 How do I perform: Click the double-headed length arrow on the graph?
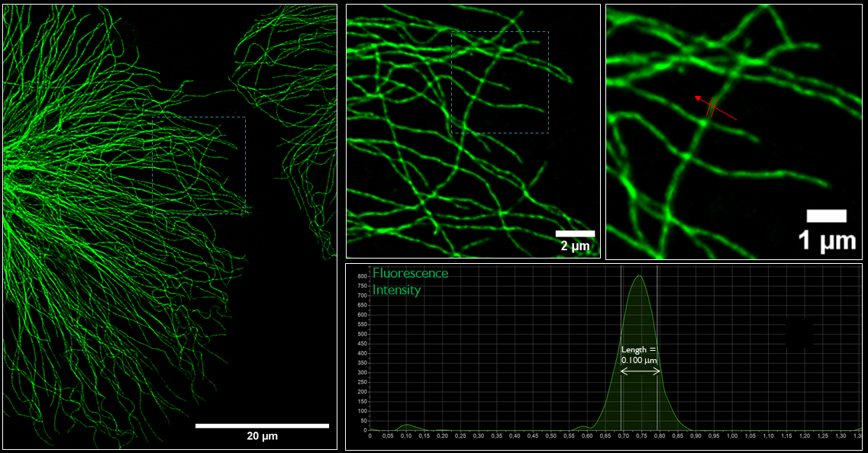click(x=640, y=371)
